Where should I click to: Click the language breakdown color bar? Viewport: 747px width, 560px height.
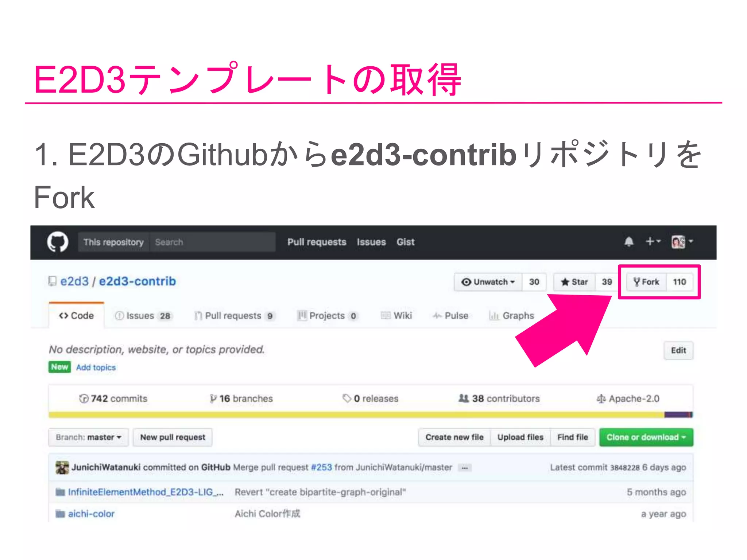tap(371, 415)
